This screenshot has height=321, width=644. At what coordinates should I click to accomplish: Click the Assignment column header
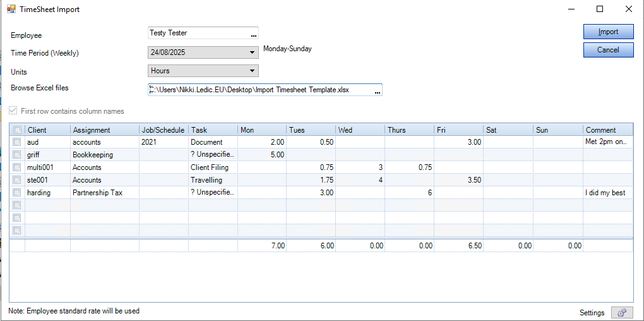pos(105,130)
